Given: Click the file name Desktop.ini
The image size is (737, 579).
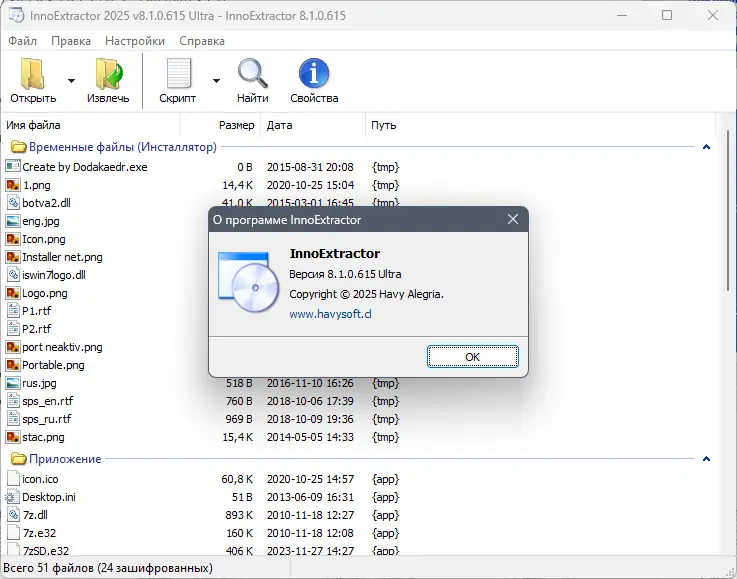Looking at the screenshot, I should tap(49, 497).
